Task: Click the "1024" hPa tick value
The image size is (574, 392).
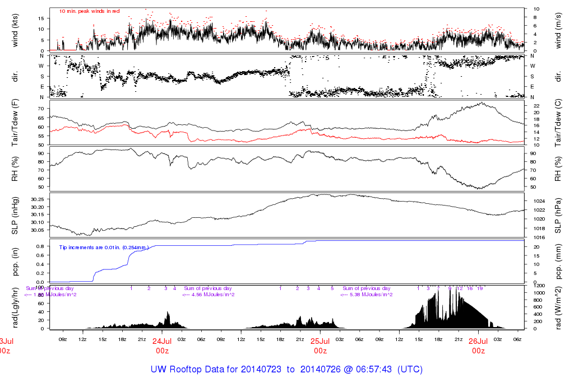Action: (539, 201)
